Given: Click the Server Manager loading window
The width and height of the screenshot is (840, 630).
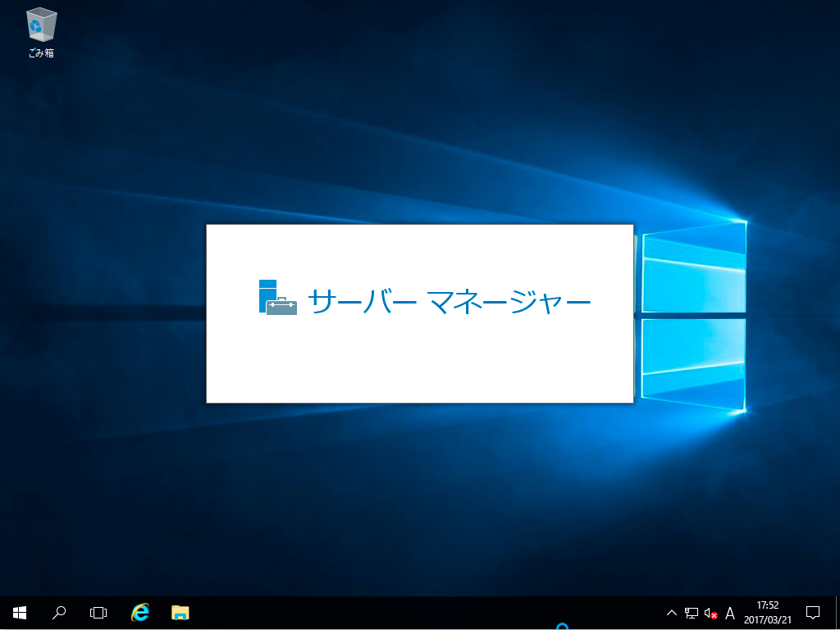Looking at the screenshot, I should tap(420, 361).
